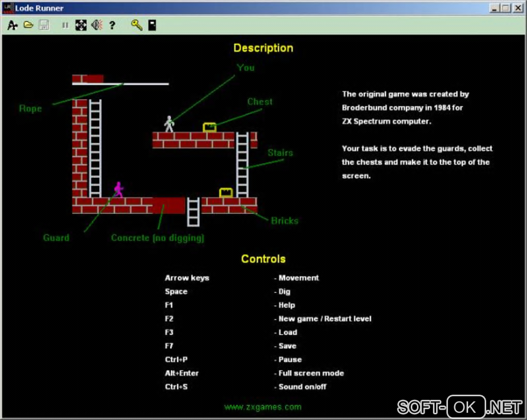The image size is (527, 420).
Task: Click the 'Ctrl+S' control entry
Action: (x=176, y=387)
